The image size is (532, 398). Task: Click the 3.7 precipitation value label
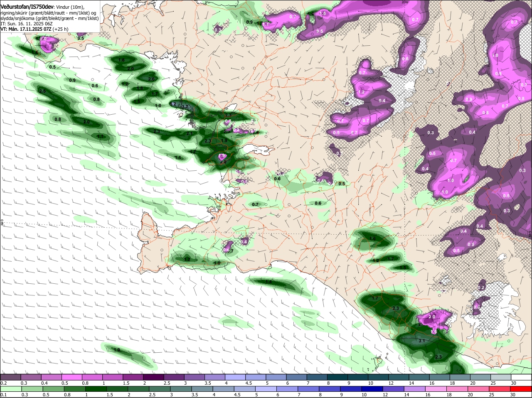(x=185, y=107)
